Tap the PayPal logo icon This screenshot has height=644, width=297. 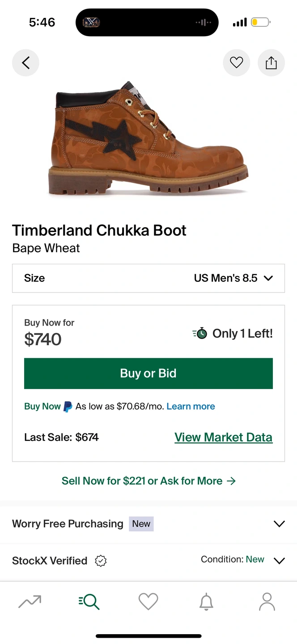[68, 407]
